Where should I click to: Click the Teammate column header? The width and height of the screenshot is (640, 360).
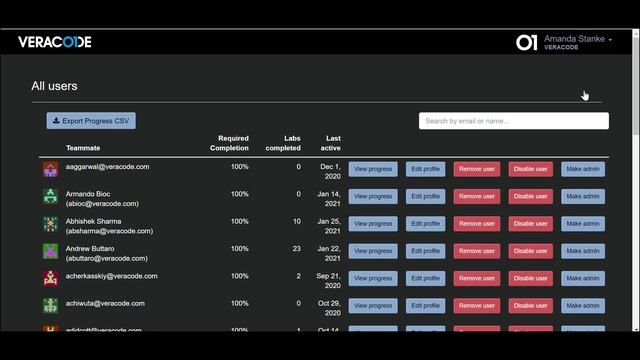tap(83, 148)
